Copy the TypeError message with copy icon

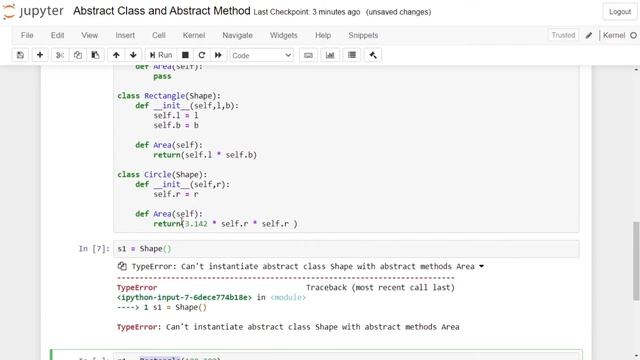click(122, 266)
